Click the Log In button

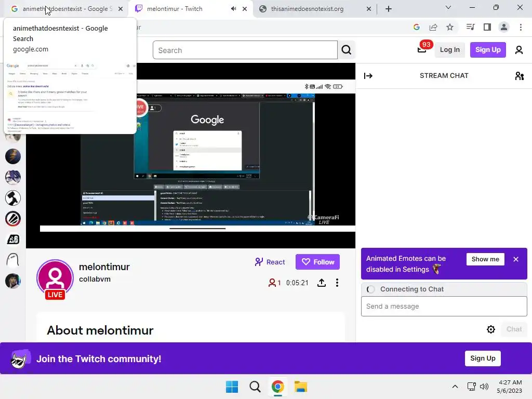449,50
